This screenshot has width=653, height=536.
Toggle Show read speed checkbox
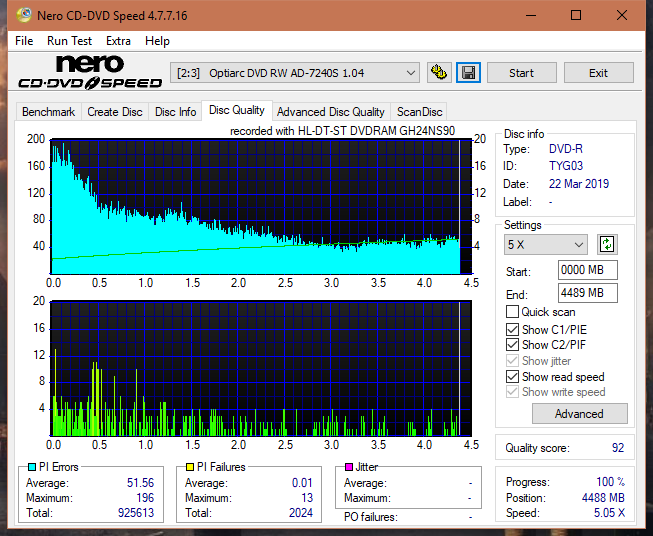pyautogui.click(x=512, y=376)
